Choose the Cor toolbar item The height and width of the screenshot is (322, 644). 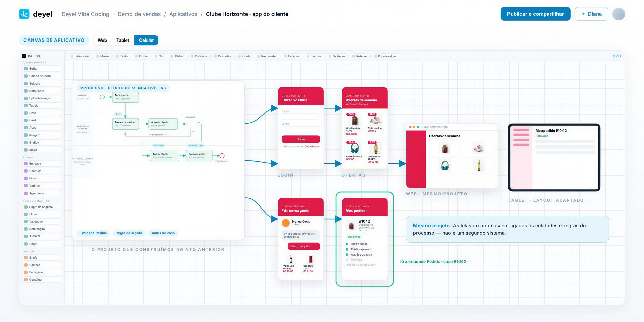coord(159,56)
